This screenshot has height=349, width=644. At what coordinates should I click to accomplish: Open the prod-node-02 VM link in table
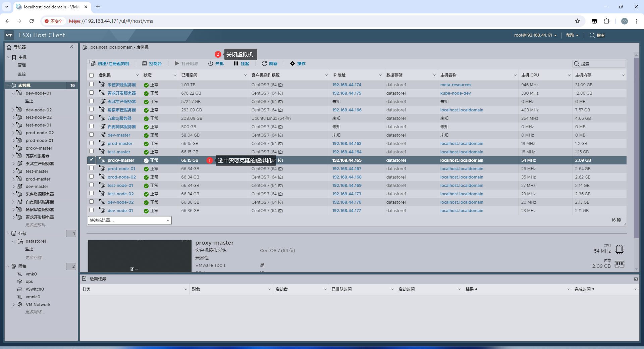tap(121, 177)
